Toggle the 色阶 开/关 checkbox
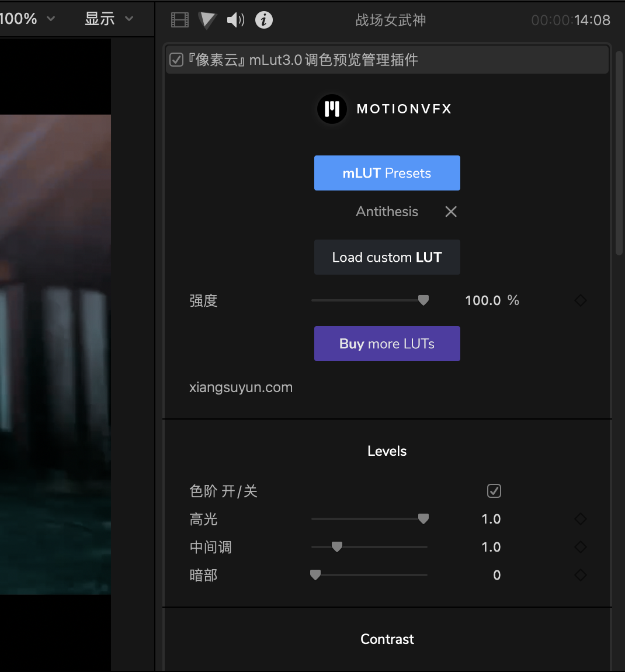 494,491
